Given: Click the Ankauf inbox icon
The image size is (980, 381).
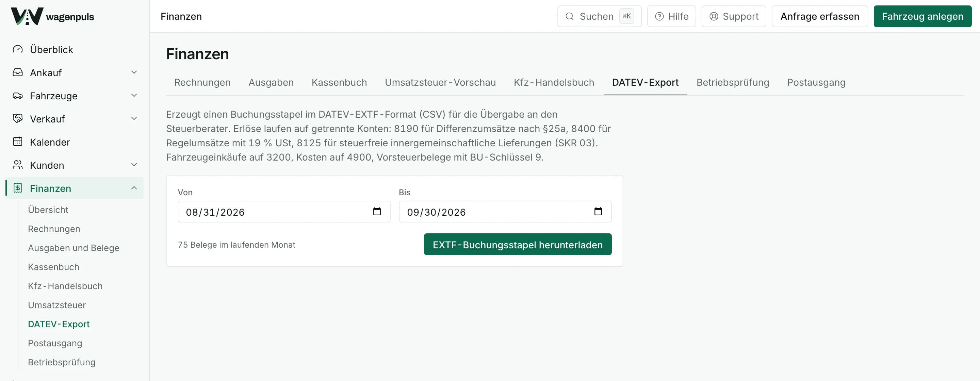Looking at the screenshot, I should (17, 72).
